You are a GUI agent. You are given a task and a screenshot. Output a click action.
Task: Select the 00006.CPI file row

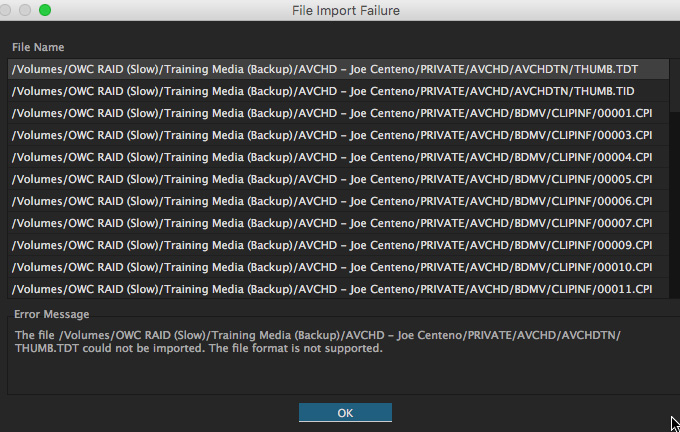(x=338, y=201)
